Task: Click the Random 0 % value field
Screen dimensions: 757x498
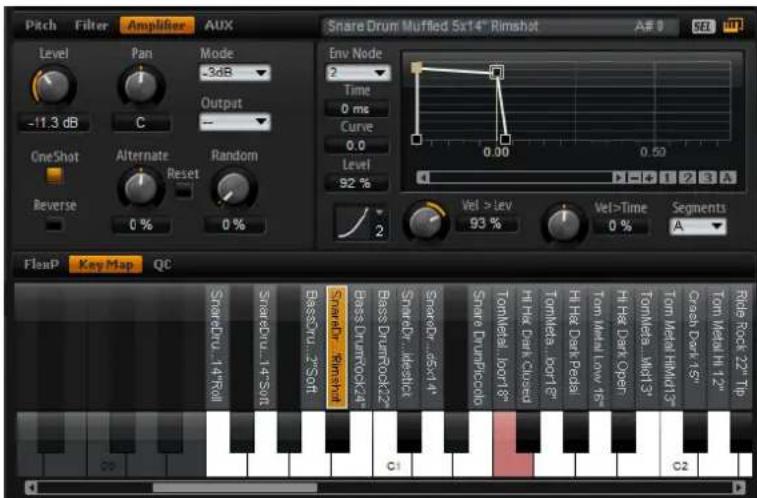Action: coord(234,225)
